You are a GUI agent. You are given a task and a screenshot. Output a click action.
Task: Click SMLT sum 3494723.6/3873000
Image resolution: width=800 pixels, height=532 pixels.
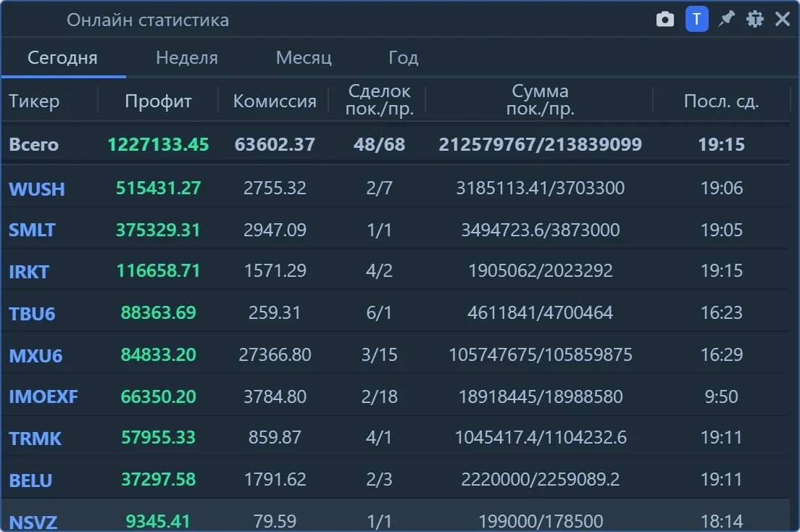[x=541, y=230]
